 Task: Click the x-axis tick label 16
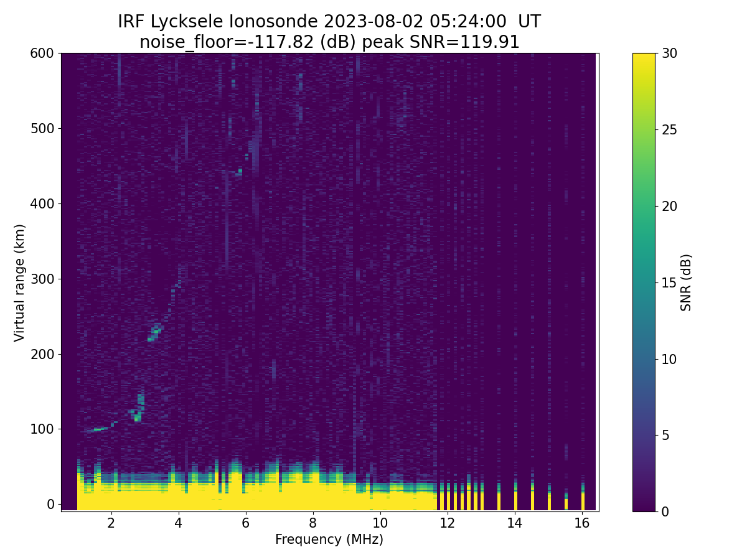click(581, 523)
